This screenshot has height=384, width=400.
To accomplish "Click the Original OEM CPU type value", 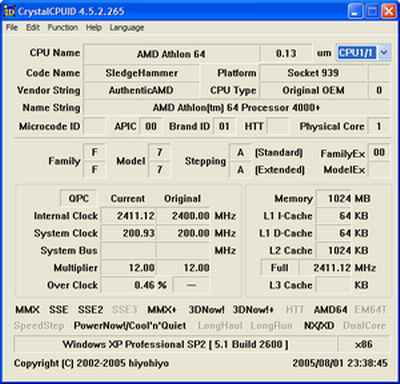I will pos(313,90).
